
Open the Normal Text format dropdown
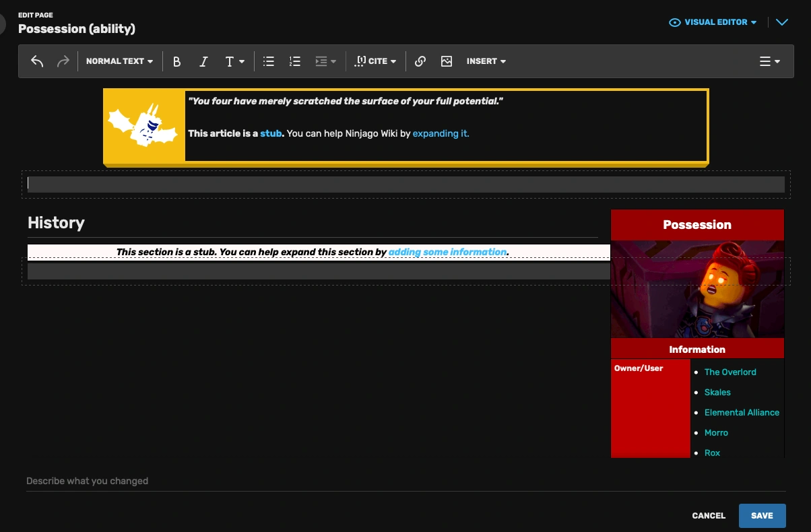coord(119,61)
